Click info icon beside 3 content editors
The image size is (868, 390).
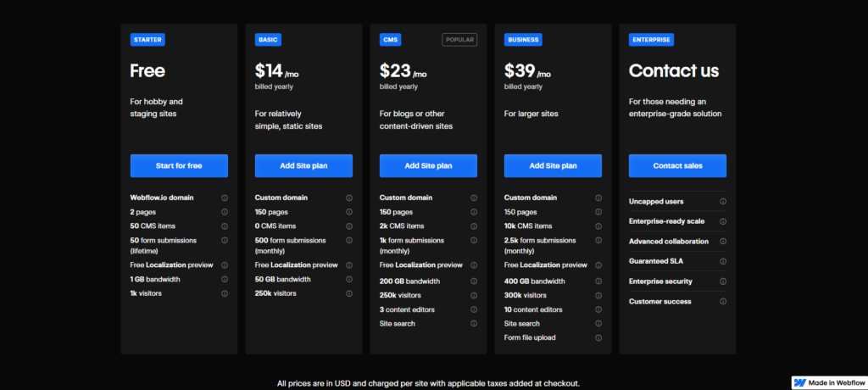point(474,309)
